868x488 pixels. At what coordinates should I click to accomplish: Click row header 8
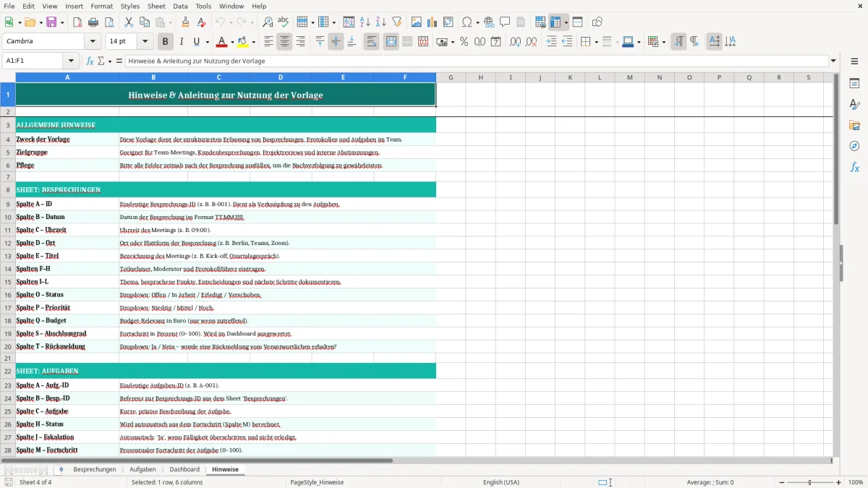(x=8, y=189)
